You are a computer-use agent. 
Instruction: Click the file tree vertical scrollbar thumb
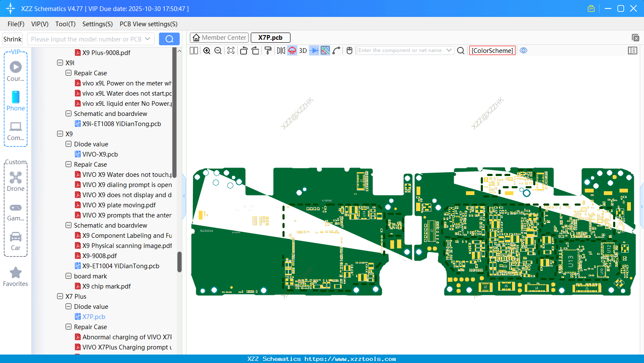click(x=179, y=262)
